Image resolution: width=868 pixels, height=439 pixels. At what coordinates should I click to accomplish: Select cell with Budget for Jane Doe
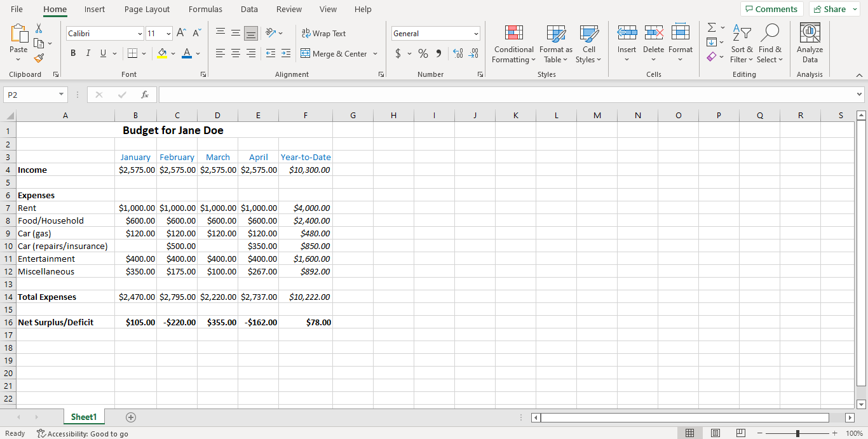click(173, 130)
